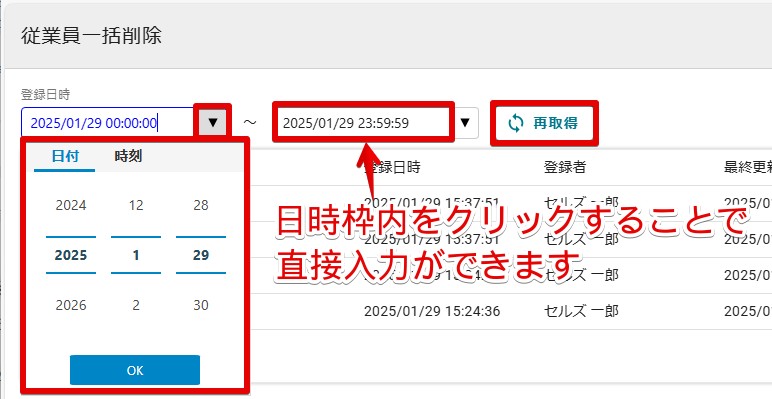Click セルズ 一郎 in the 15:24:36 row
Viewport: 772px width, 399px height.
click(581, 311)
